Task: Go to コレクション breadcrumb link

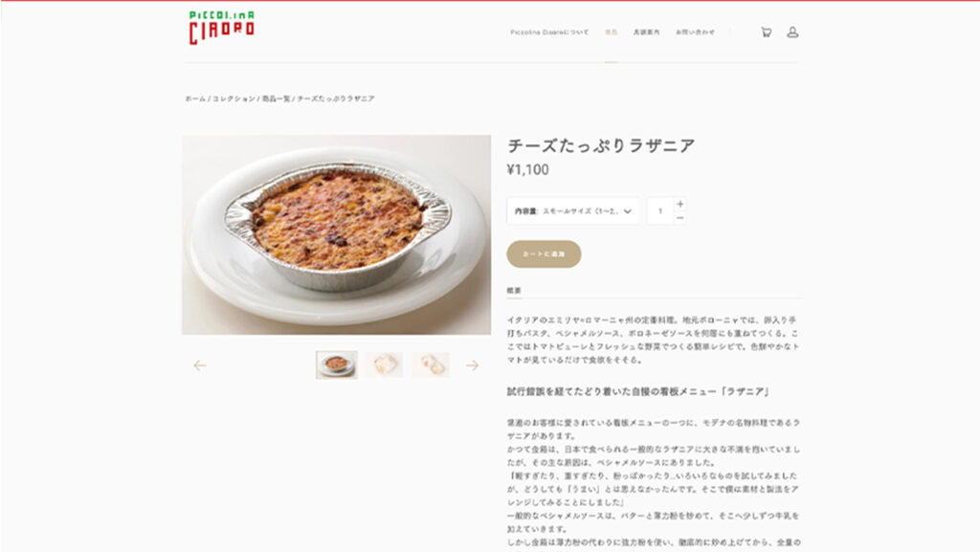Action: pyautogui.click(x=234, y=99)
